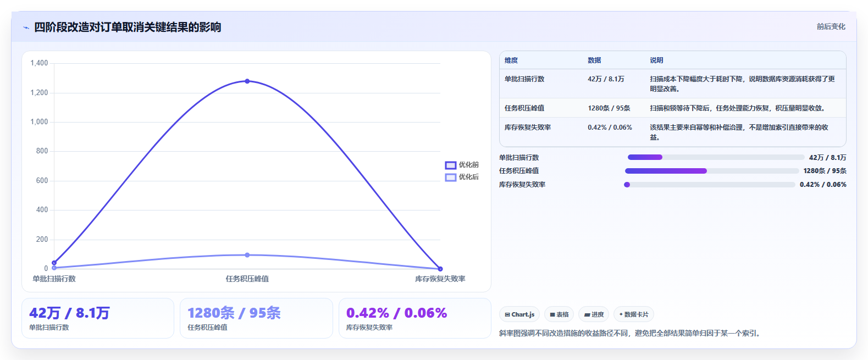This screenshot has width=868, height=360.
Task: Click the 优化后 legend color box
Action: tap(451, 178)
